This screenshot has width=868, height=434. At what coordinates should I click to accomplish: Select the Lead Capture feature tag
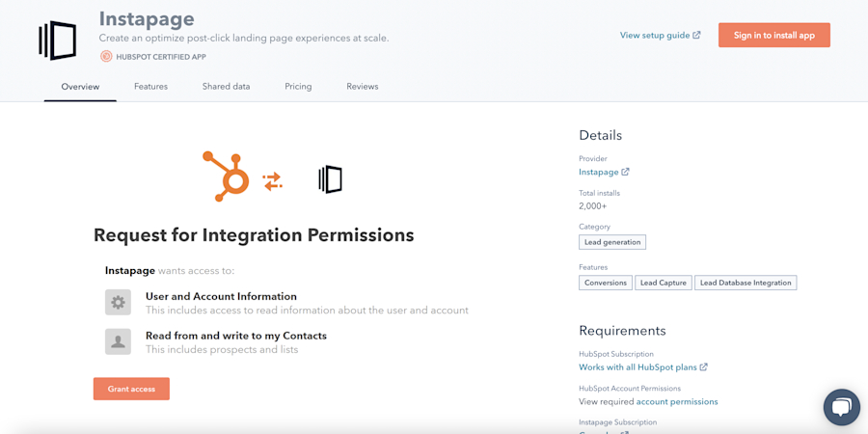click(x=664, y=283)
